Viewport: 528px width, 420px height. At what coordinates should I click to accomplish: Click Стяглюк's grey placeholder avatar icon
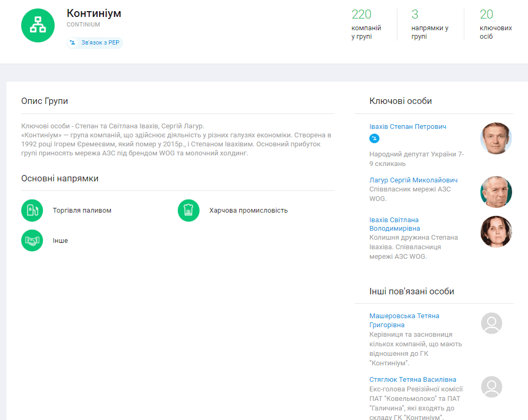(x=491, y=387)
